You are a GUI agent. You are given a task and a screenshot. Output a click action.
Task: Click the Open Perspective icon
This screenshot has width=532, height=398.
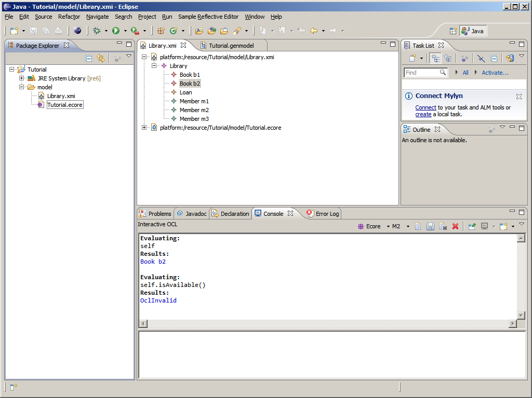(453, 31)
